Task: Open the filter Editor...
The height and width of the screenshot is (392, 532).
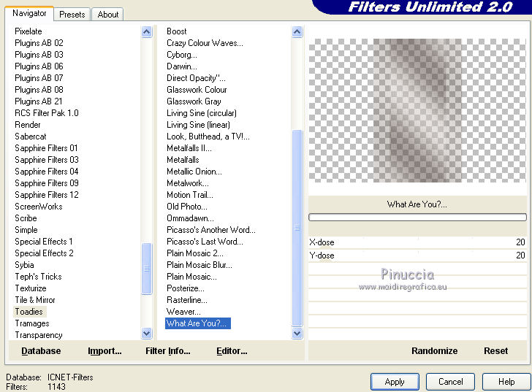Action: 232,350
